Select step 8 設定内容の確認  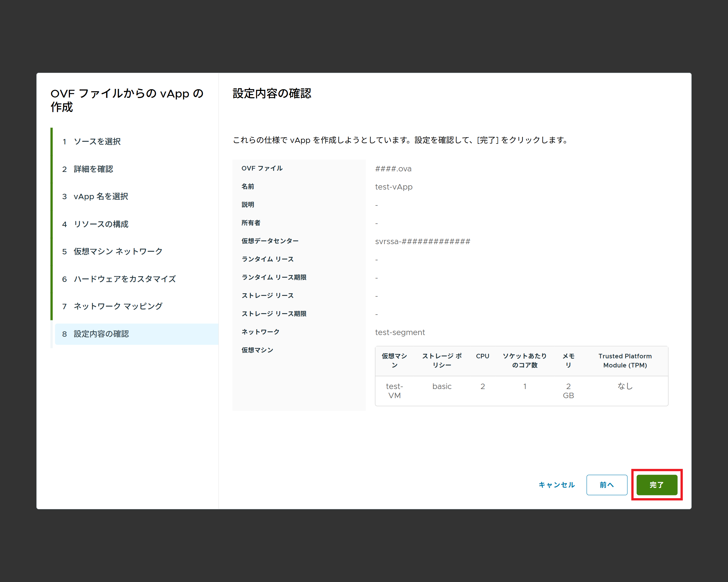(x=101, y=334)
